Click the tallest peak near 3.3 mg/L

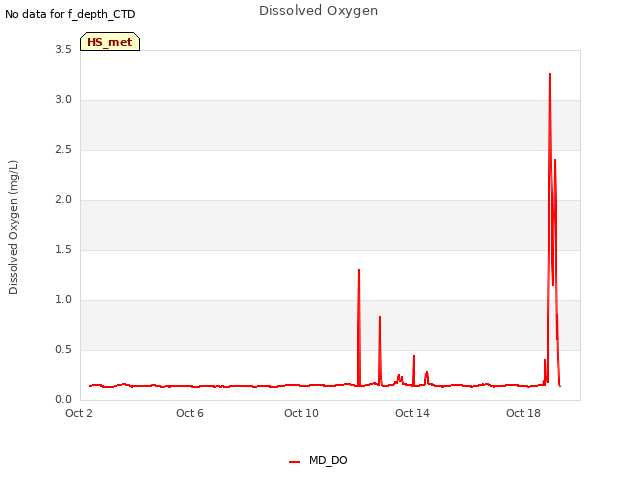tap(550, 74)
